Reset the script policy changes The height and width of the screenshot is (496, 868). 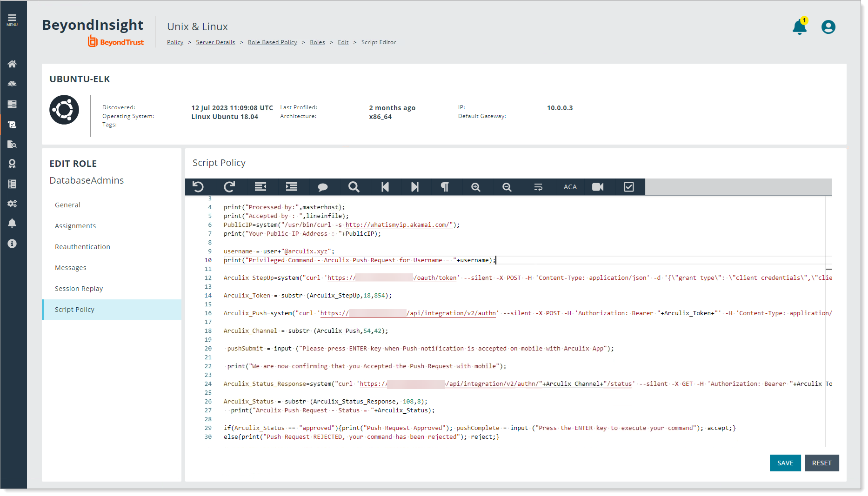pyautogui.click(x=821, y=463)
